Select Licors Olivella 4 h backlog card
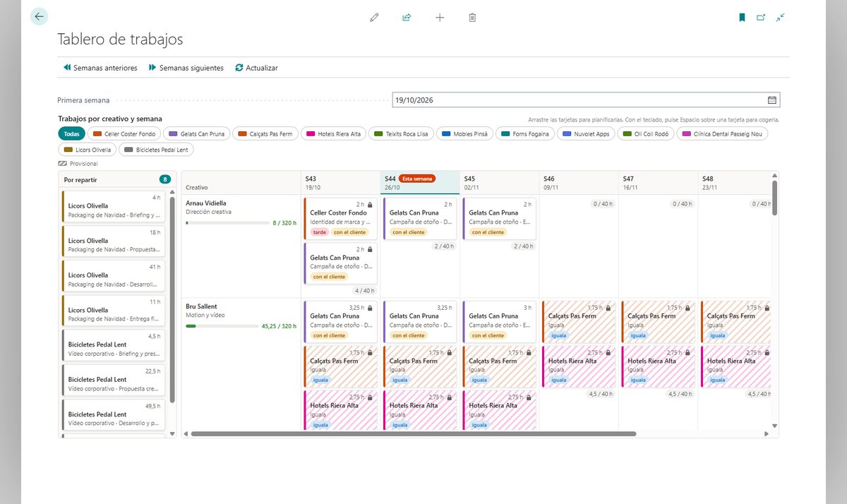Image resolution: width=847 pixels, height=504 pixels. (x=113, y=206)
